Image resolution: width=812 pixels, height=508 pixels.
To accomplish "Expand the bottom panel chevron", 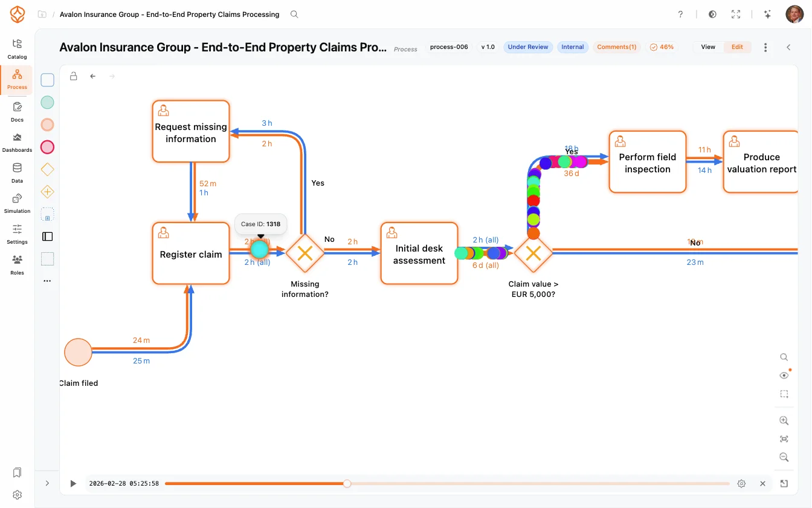I will 47,483.
